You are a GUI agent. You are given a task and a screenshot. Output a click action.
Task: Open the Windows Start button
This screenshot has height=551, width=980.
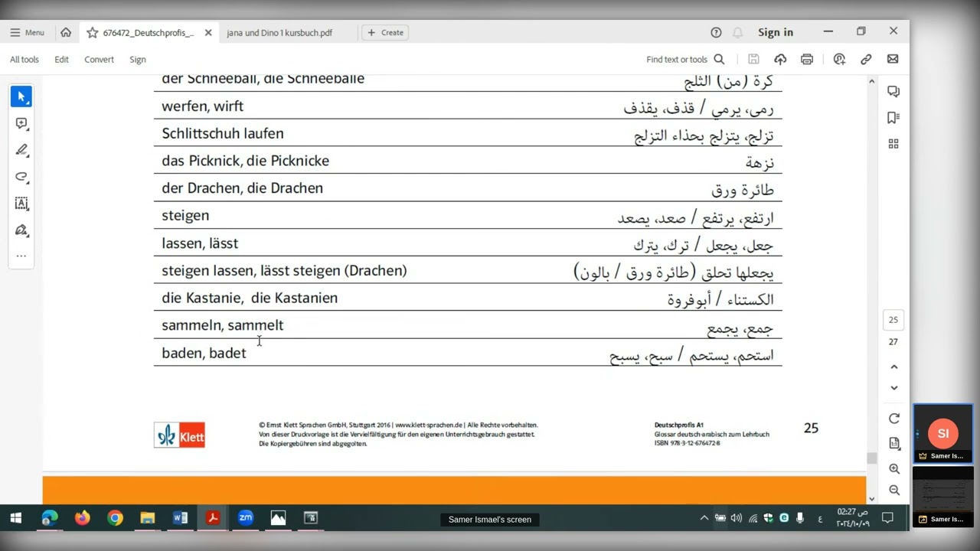16,518
